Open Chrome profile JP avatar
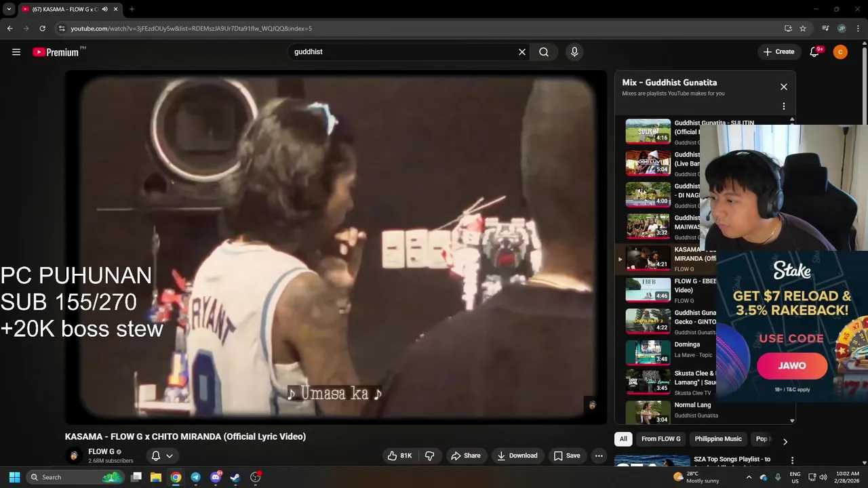Viewport: 868px width, 488px height. click(x=842, y=28)
